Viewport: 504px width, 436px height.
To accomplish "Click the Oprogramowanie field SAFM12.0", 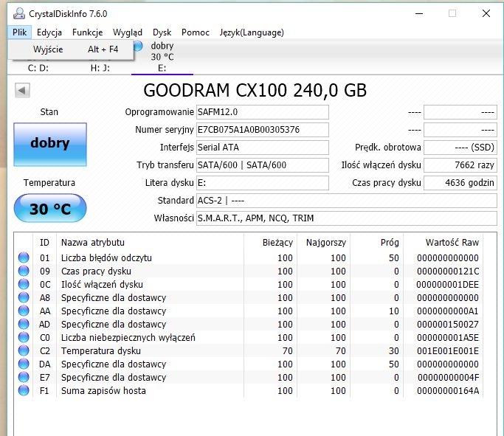I will [262, 112].
